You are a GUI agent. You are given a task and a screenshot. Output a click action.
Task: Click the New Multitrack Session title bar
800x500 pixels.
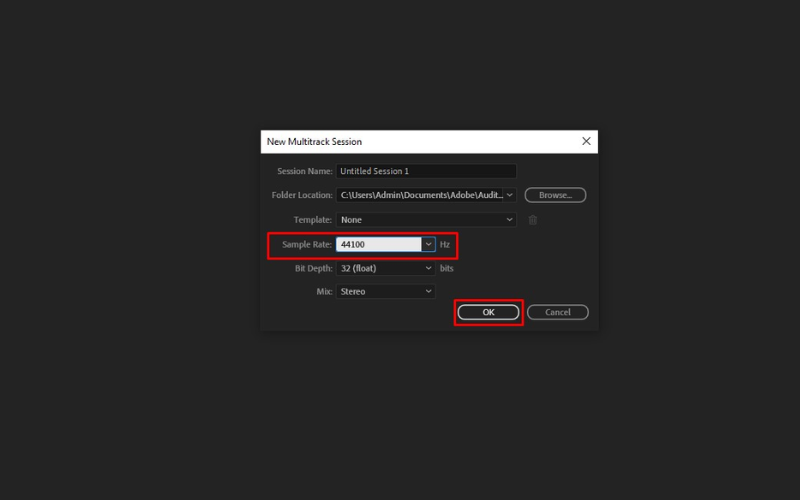pyautogui.click(x=400, y=142)
